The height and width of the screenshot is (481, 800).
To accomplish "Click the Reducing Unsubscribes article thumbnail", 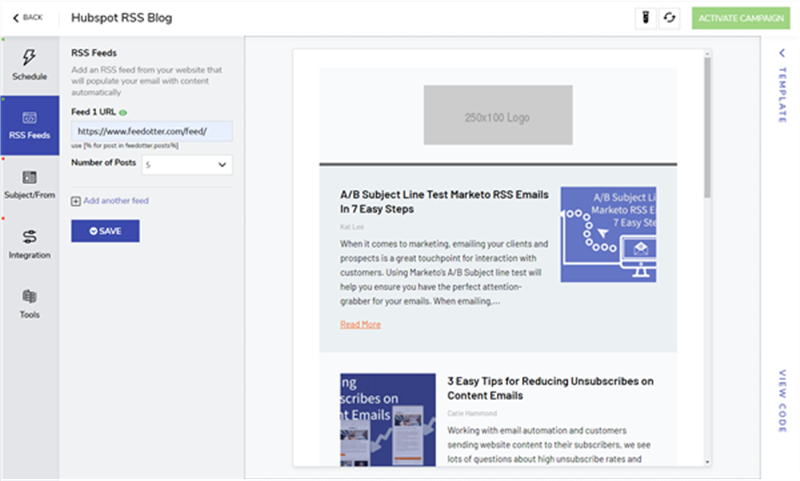I will pos(388,419).
